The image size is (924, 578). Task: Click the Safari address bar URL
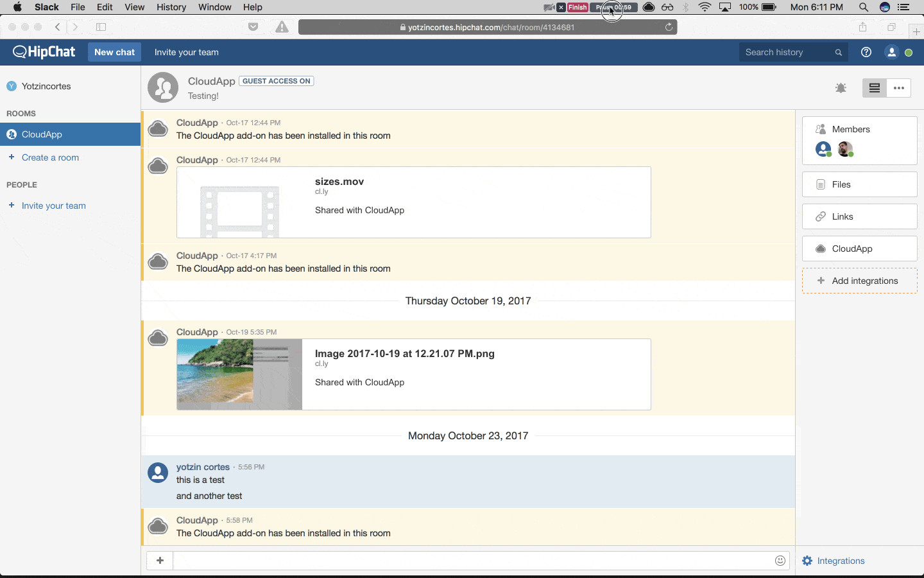click(x=488, y=27)
